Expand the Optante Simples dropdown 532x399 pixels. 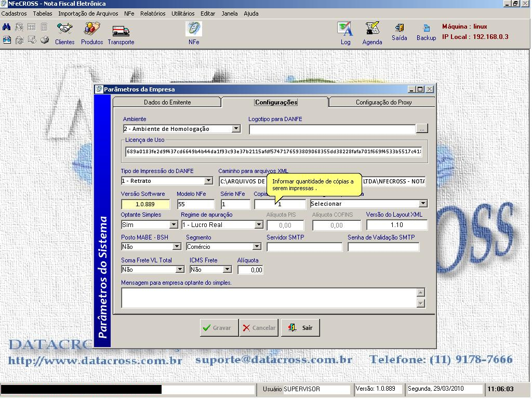174,224
